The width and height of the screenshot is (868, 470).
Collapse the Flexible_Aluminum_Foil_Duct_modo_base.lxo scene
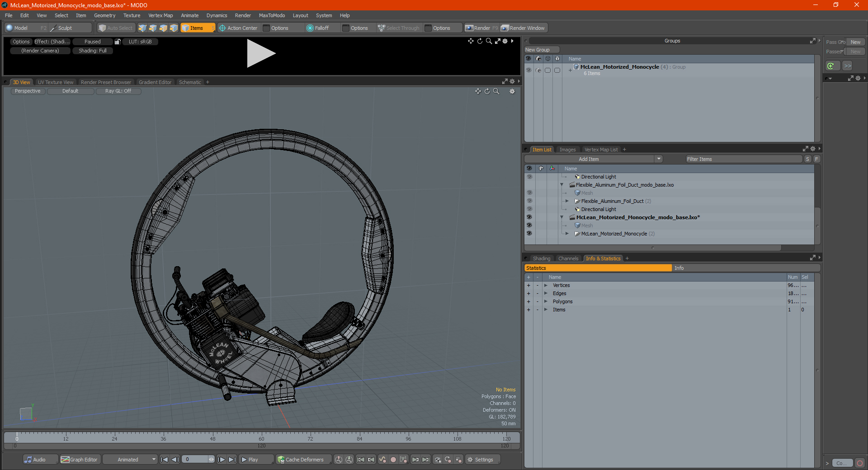[x=562, y=185]
